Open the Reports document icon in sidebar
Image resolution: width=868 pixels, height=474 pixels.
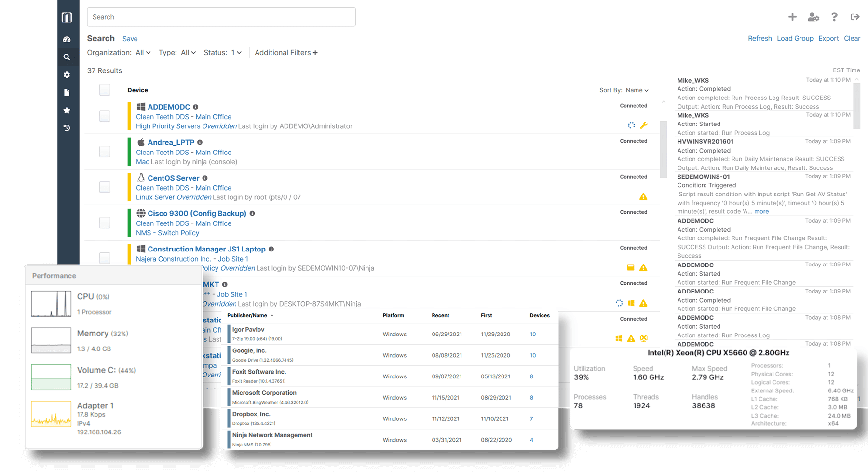coord(67,92)
